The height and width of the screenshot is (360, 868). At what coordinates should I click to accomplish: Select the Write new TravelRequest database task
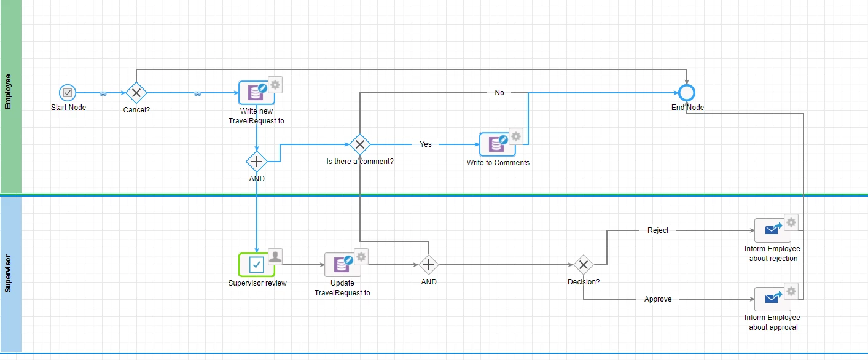point(257,93)
